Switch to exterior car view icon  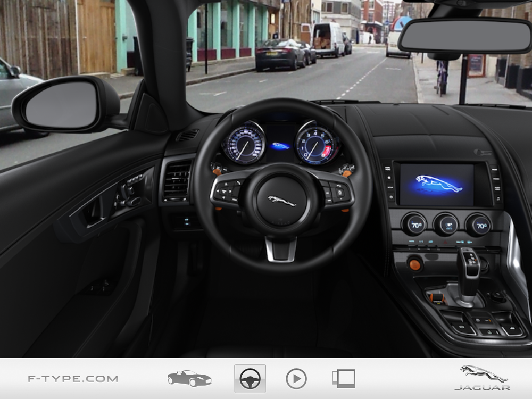tap(189, 378)
